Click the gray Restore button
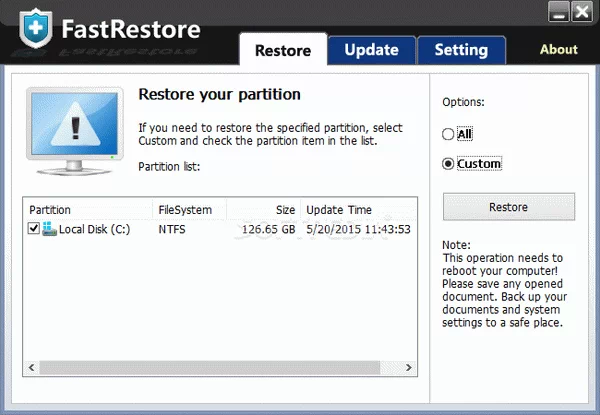Viewport: 600px width, 415px height. (x=509, y=207)
